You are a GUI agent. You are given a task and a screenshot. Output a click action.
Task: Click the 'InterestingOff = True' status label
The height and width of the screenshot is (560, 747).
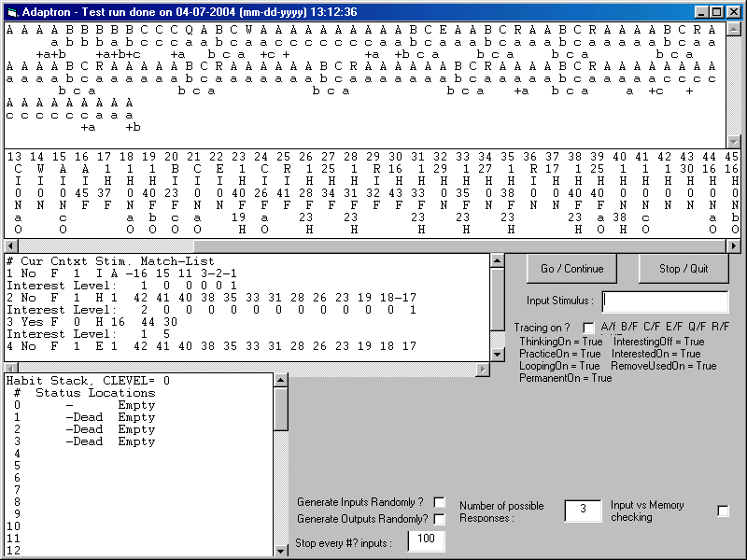(659, 342)
